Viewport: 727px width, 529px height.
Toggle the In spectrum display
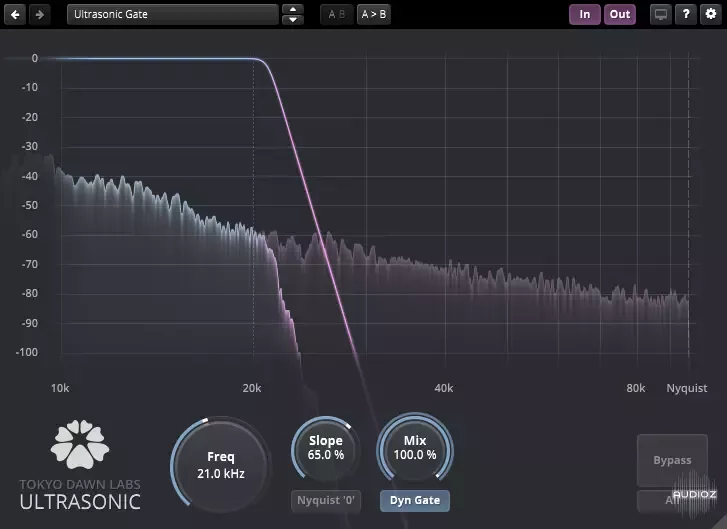point(585,14)
